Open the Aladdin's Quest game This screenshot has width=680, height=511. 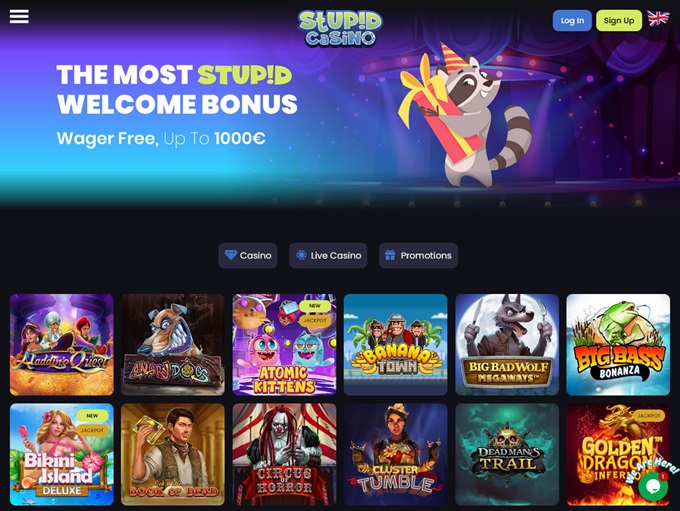[62, 345]
